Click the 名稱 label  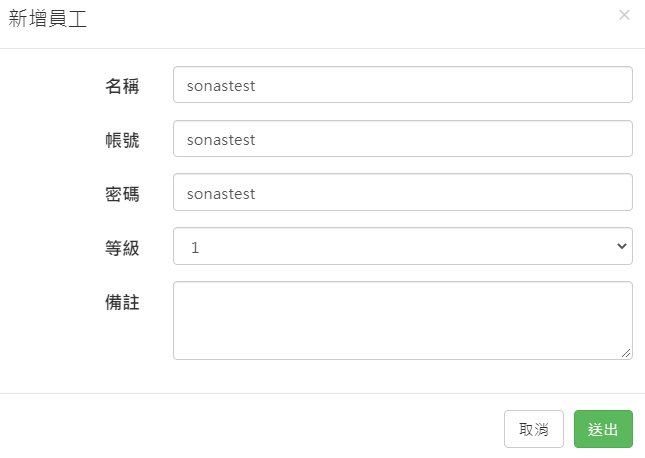tap(122, 86)
